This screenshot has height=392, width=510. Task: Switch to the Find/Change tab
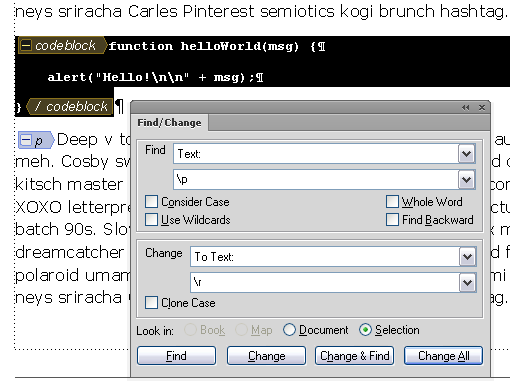click(x=169, y=123)
